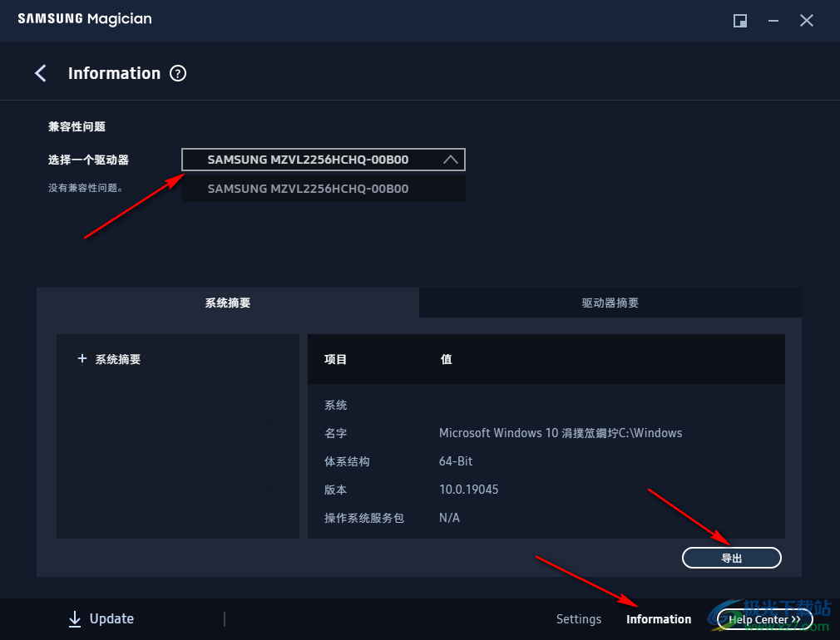Open the Help Center button
The width and height of the screenshot is (840, 640).
click(x=764, y=620)
